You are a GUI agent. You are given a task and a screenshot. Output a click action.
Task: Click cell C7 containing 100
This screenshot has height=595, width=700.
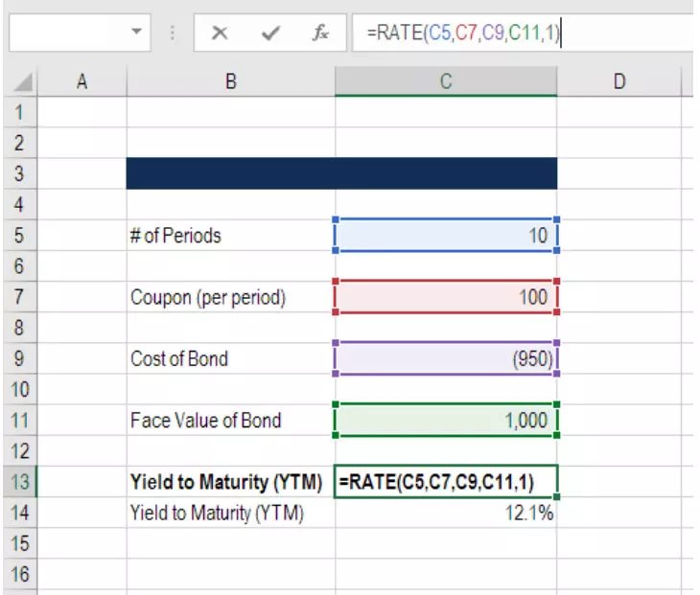point(446,297)
